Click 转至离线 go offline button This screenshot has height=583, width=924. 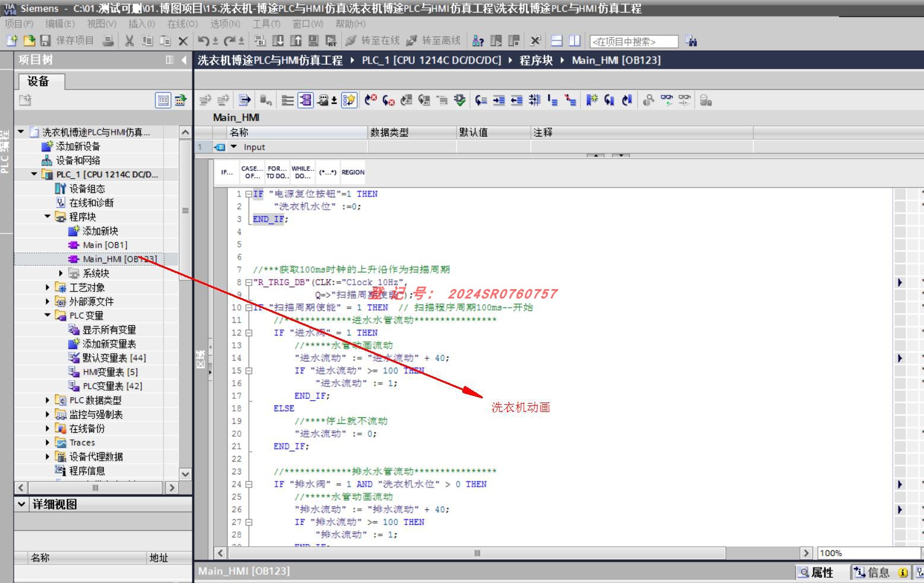pos(433,40)
